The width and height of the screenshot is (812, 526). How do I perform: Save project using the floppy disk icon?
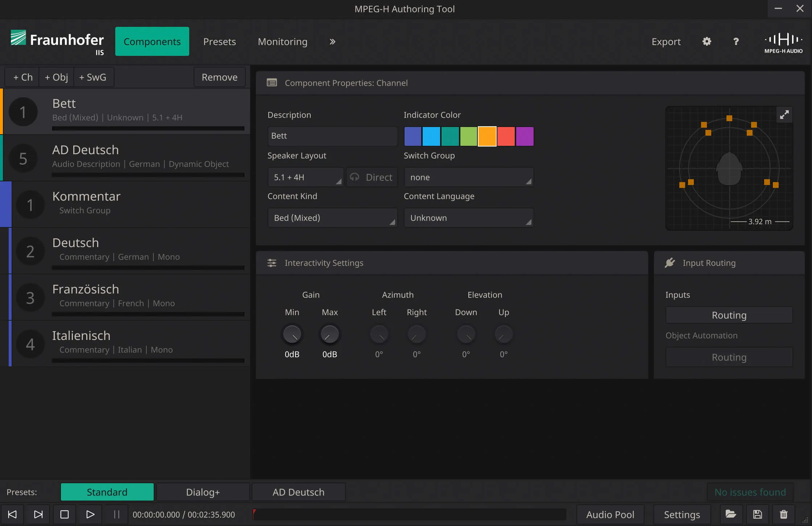click(x=757, y=514)
